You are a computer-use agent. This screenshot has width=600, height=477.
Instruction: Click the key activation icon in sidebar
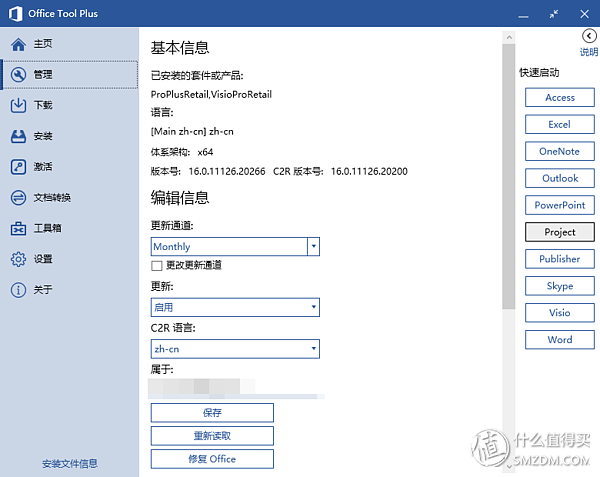pyautogui.click(x=18, y=167)
